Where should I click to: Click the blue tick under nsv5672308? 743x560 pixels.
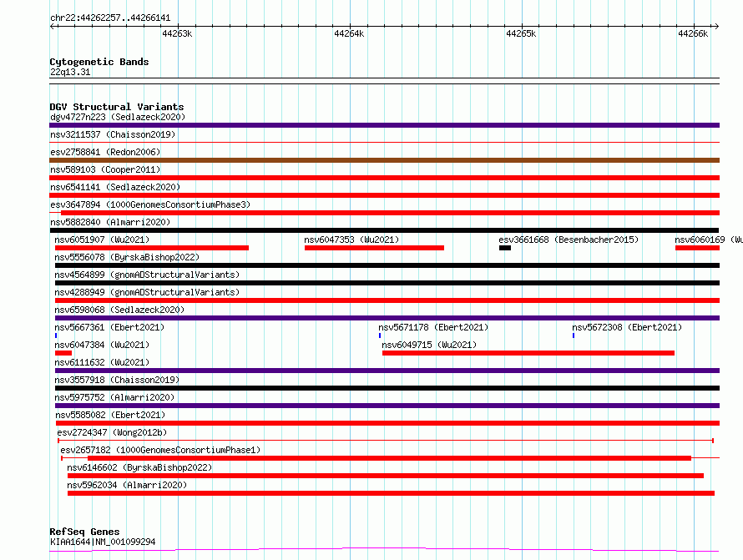pyautogui.click(x=574, y=335)
